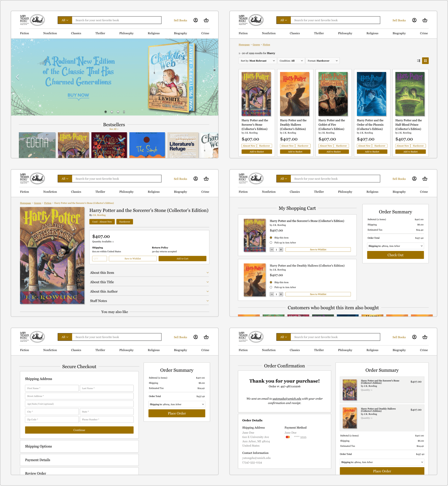The width and height of the screenshot is (448, 486).
Task: Switch search results to grid view
Action: tap(425, 61)
